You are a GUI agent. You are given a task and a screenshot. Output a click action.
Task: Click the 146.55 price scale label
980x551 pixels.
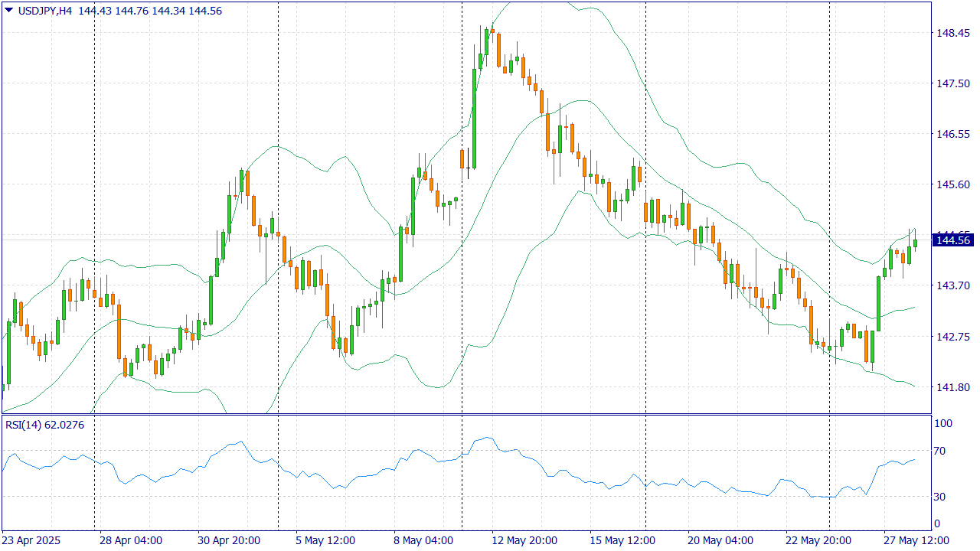pyautogui.click(x=952, y=134)
